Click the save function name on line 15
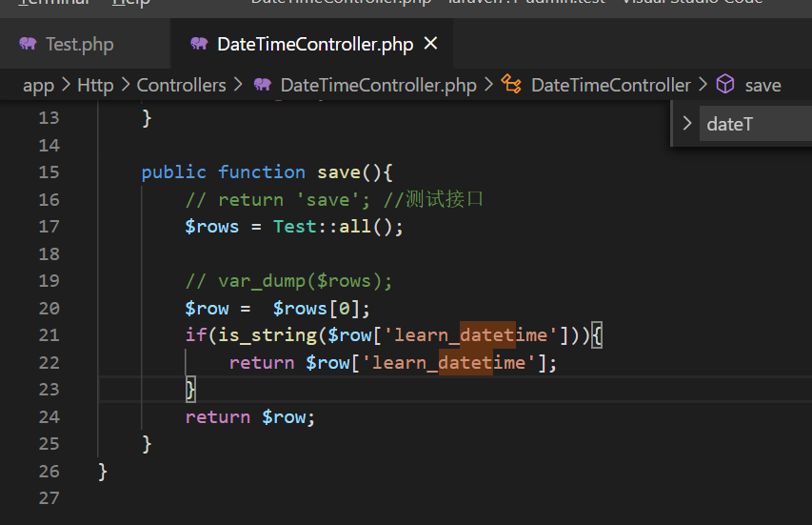The height and width of the screenshot is (525, 812). 339,172
